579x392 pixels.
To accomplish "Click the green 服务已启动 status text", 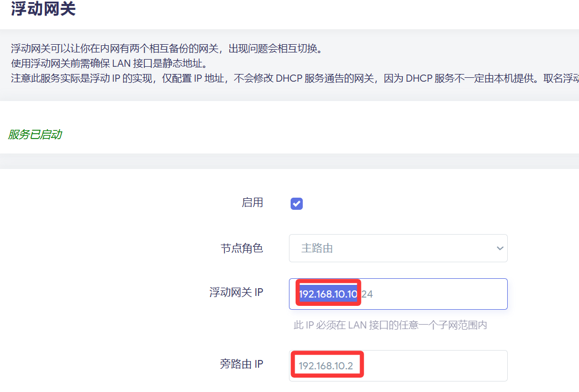I will 35,134.
